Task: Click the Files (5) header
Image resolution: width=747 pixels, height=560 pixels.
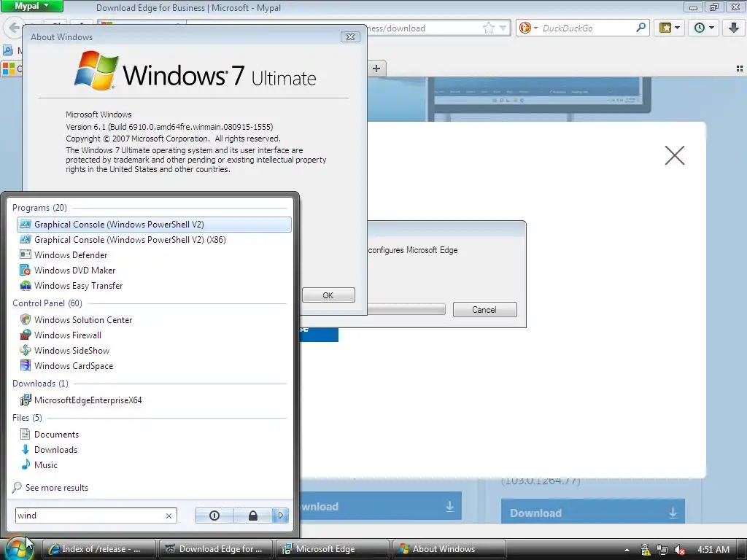Action: click(x=27, y=418)
